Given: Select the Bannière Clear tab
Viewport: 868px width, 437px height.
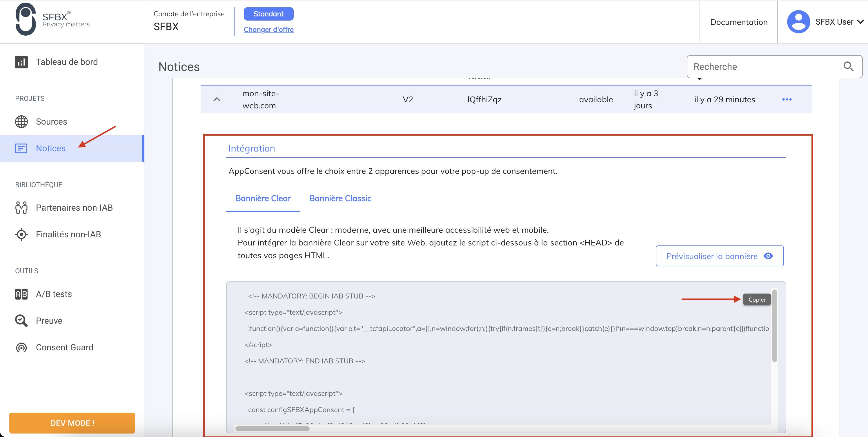Looking at the screenshot, I should tap(263, 198).
